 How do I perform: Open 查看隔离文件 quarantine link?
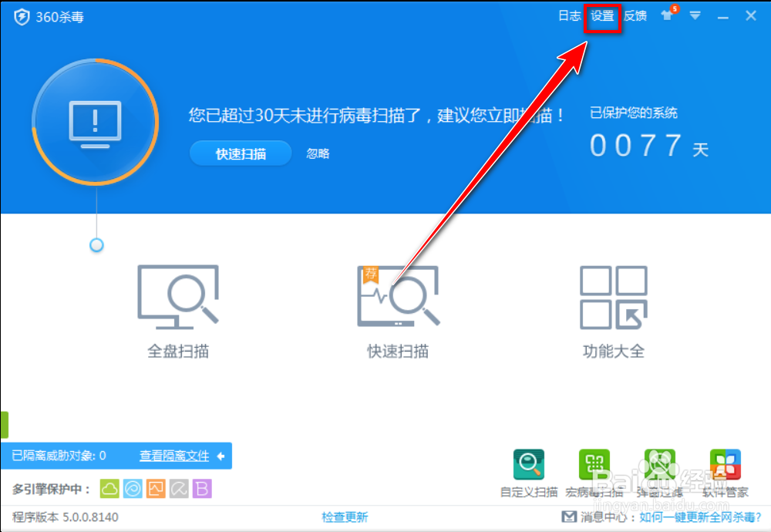174,456
